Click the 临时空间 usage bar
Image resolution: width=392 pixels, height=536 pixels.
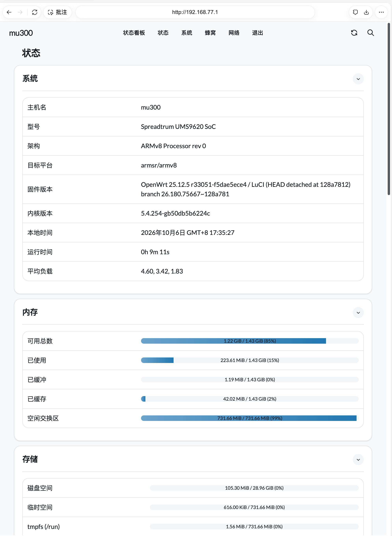pos(254,507)
